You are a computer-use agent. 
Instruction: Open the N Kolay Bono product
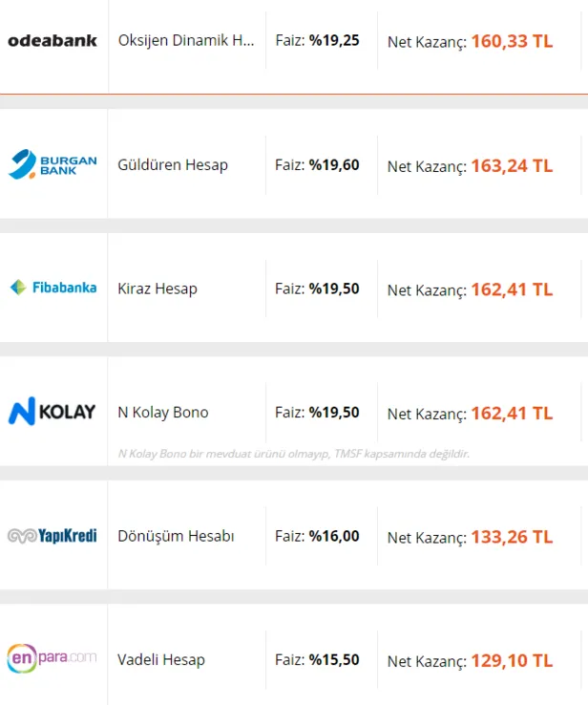(x=163, y=413)
